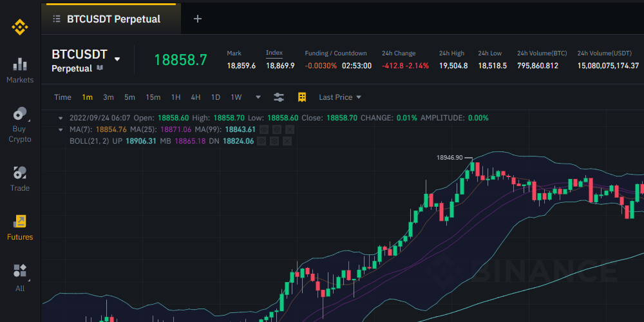
Task: Collapse the MA indicator legend arrow
Action: [x=61, y=130]
